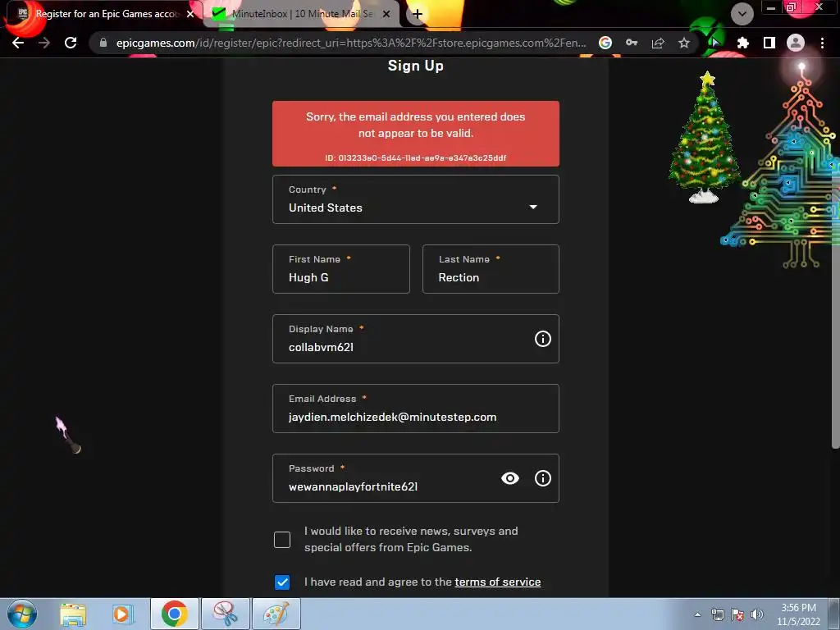Screen dimensions: 840x630
Task: Open the tab search dropdown
Action: point(742,14)
